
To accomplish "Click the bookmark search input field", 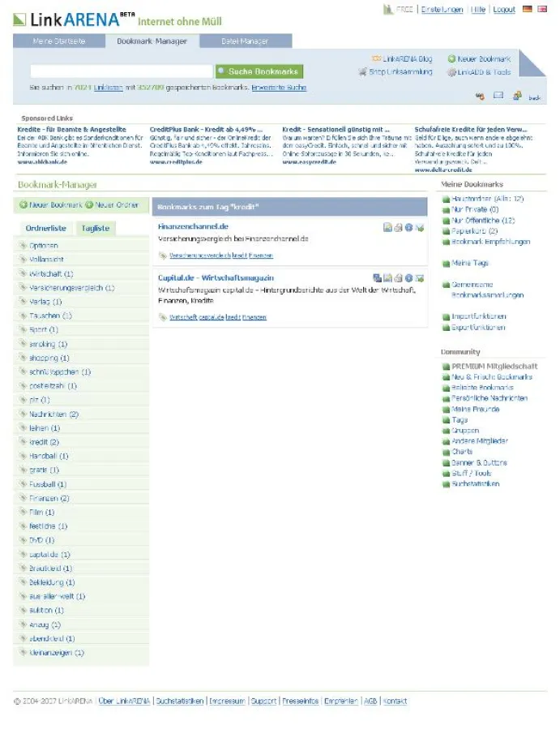I will point(121,71).
